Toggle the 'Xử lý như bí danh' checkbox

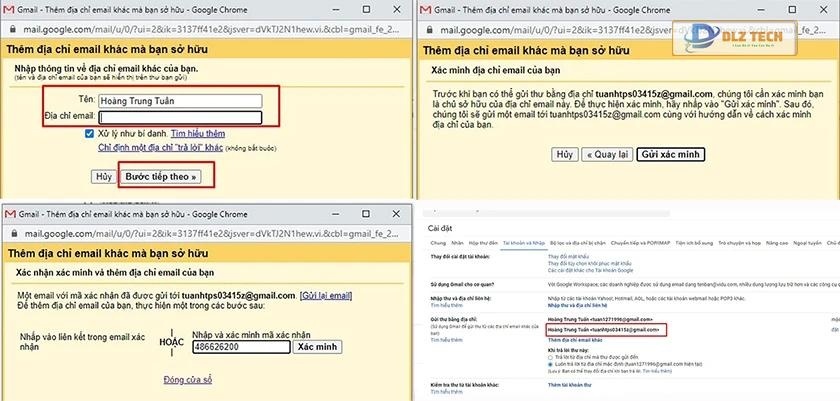(89, 133)
